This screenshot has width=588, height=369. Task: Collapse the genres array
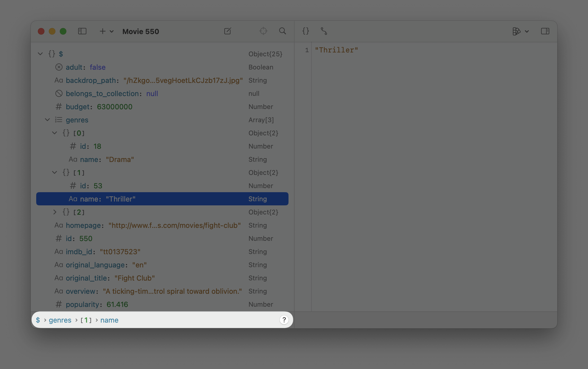(x=47, y=120)
